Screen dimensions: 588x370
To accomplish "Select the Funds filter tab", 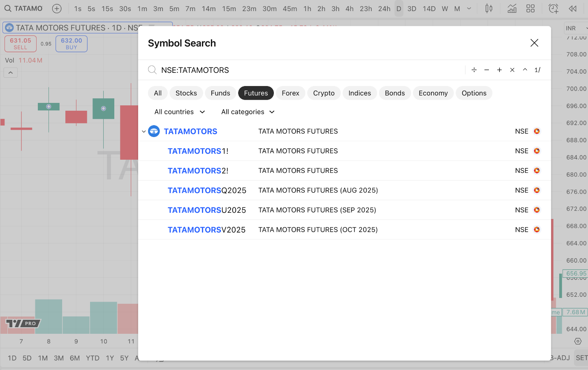I will tap(220, 93).
